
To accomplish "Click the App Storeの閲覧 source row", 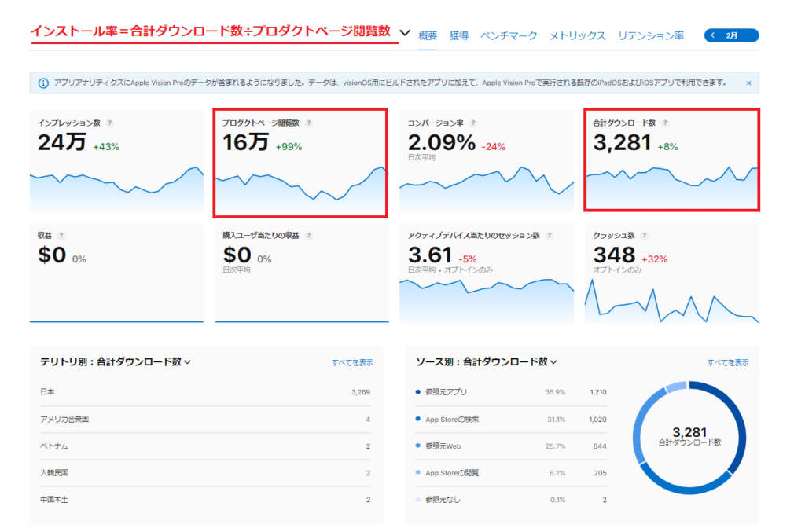I will tap(511, 473).
